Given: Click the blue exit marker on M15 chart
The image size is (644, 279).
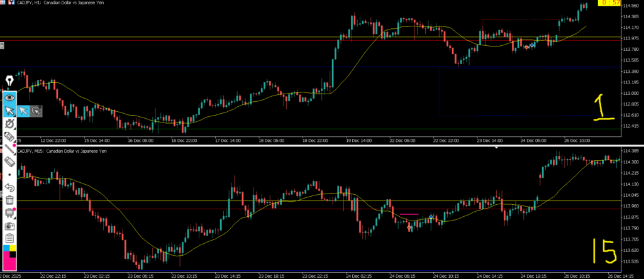Looking at the screenshot, I should [x=431, y=217].
